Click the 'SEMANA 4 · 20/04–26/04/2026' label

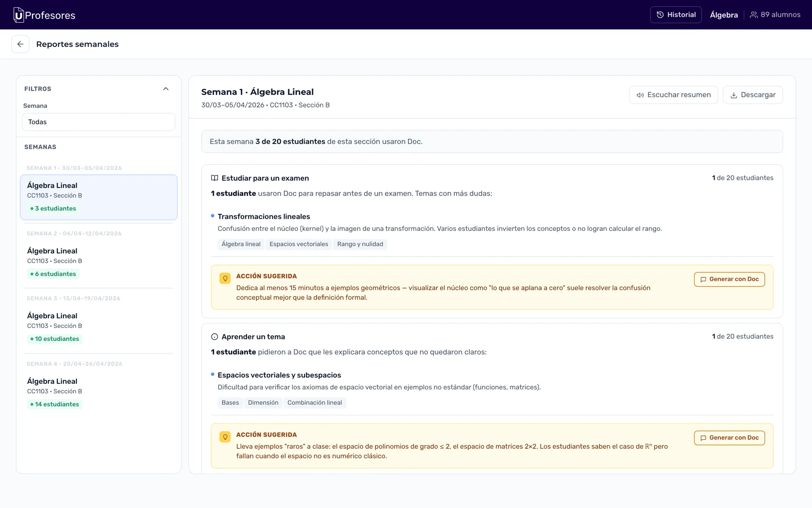point(74,364)
